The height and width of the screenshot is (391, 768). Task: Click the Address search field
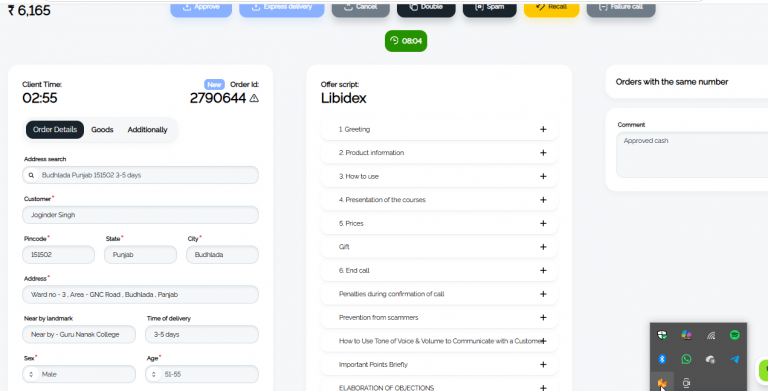point(141,175)
